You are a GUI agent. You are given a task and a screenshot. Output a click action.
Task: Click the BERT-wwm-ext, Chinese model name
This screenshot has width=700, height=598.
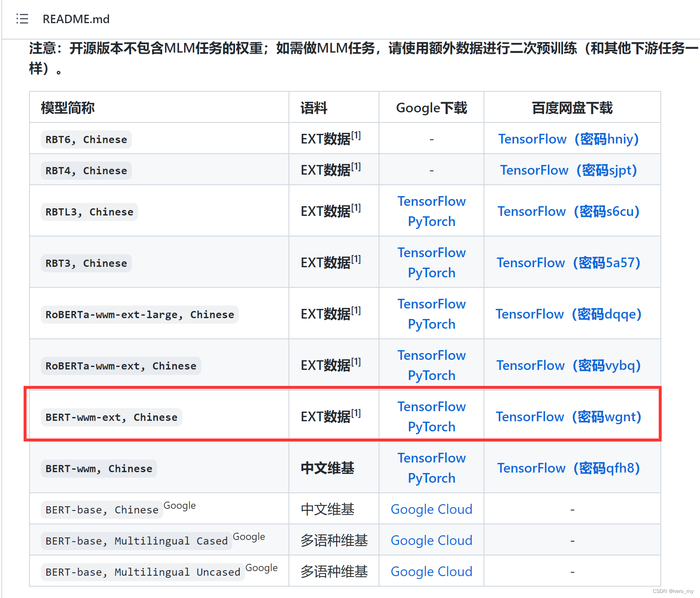(x=112, y=417)
